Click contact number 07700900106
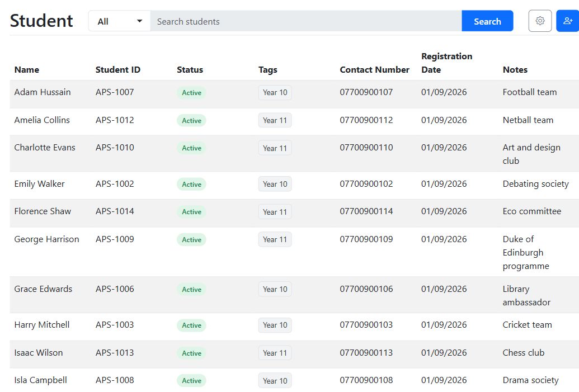The height and width of the screenshot is (392, 579). [x=366, y=289]
